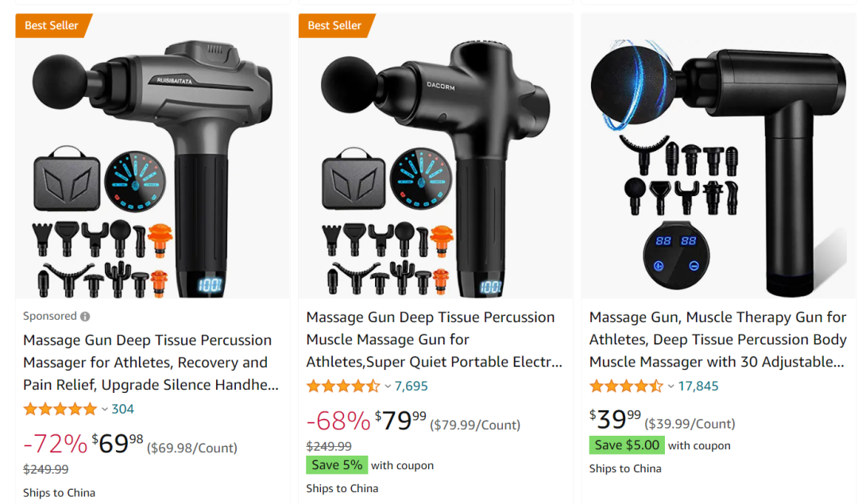Open the RUISIBAITATA massage gun image
858x504 pixels.
click(x=153, y=156)
